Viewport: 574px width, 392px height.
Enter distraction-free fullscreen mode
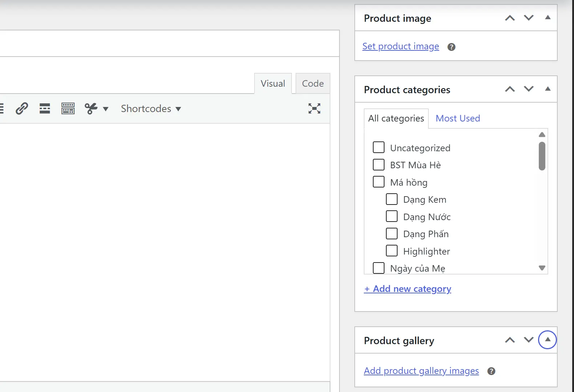pyautogui.click(x=314, y=108)
